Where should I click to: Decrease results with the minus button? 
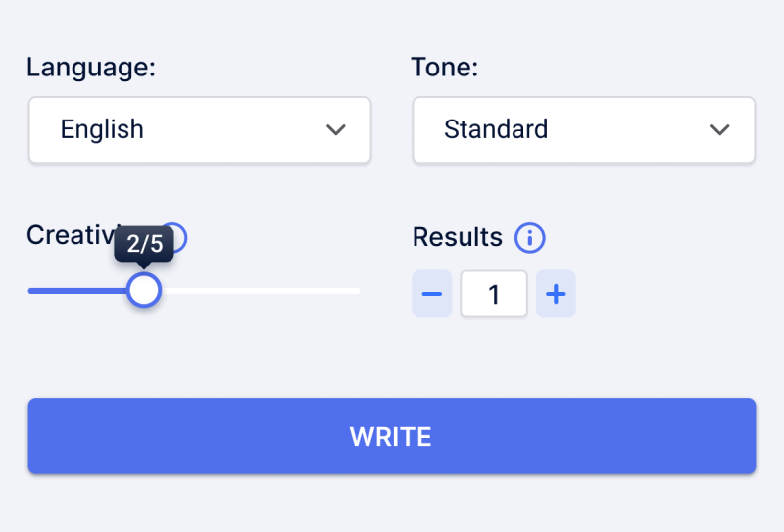[432, 294]
